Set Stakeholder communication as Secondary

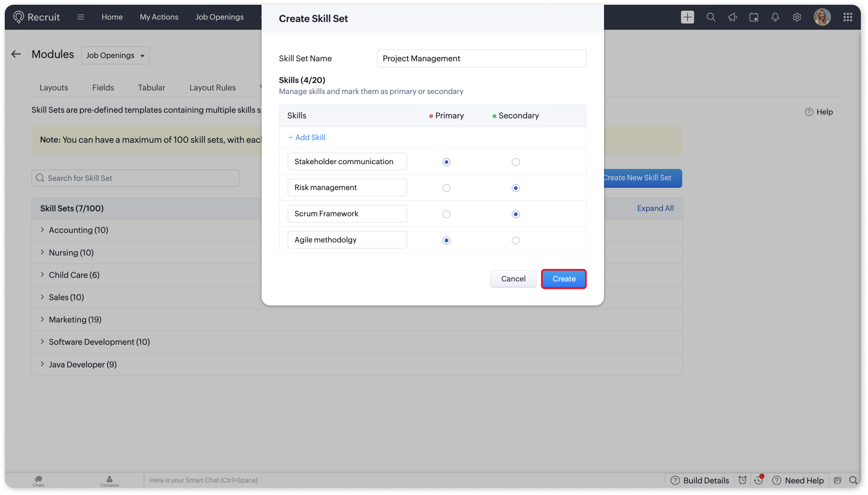pos(515,162)
